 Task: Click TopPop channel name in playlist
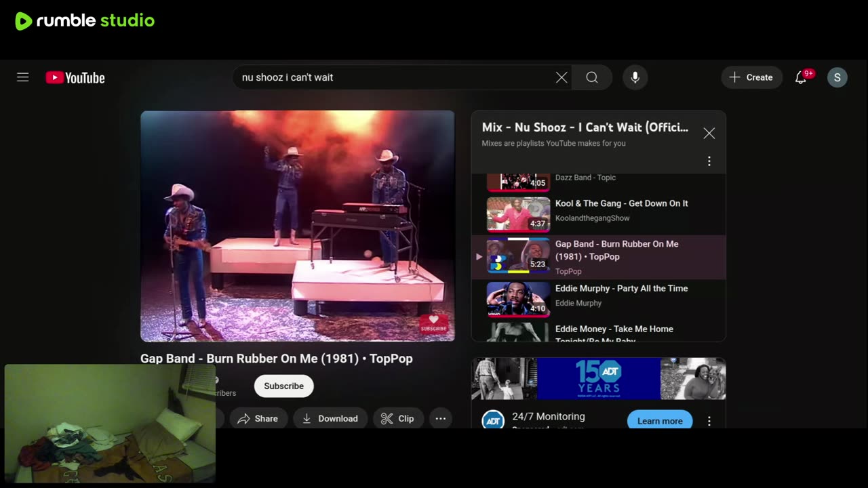coord(568,271)
